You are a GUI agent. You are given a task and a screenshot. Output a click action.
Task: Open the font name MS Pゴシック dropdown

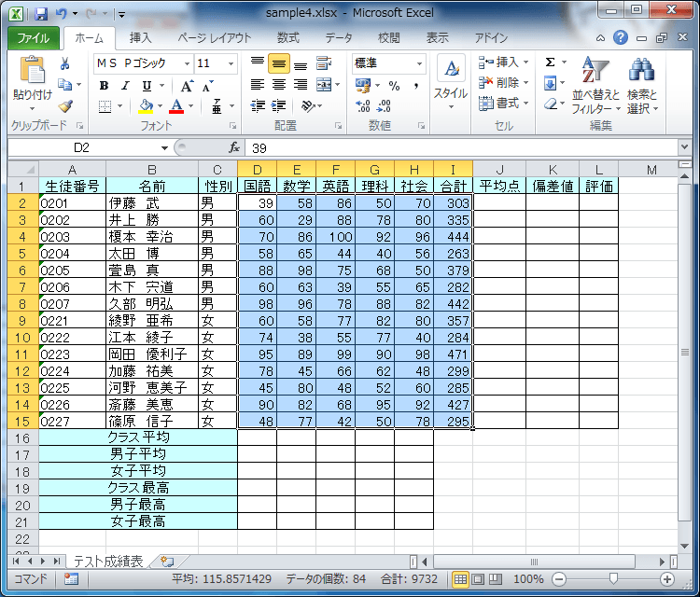pos(187,63)
